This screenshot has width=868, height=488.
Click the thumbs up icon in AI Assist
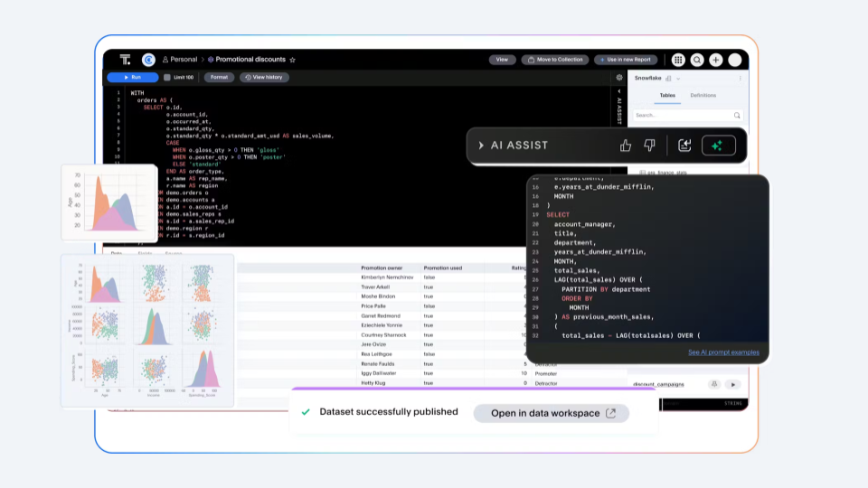pyautogui.click(x=626, y=145)
